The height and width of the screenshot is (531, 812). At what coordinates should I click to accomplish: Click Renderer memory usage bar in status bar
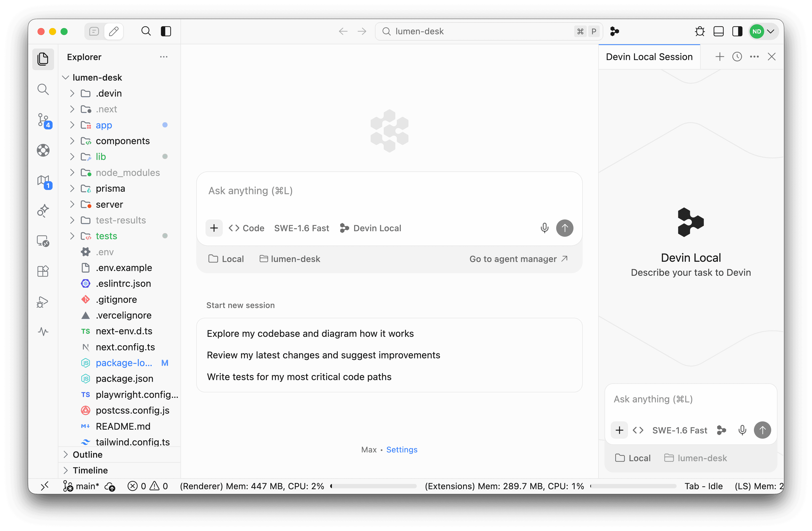tap(373, 486)
